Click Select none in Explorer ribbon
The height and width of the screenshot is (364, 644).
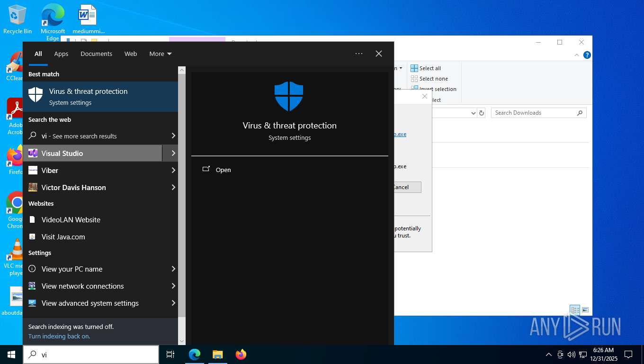click(x=429, y=79)
